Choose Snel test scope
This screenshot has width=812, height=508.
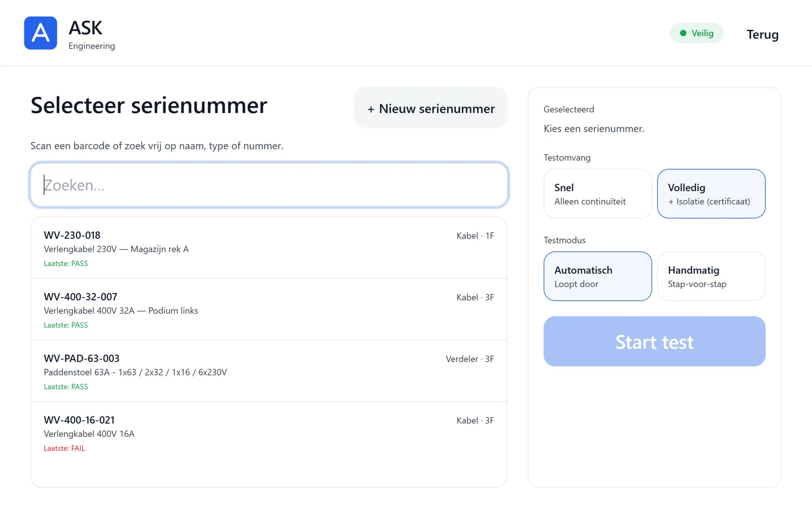point(597,194)
